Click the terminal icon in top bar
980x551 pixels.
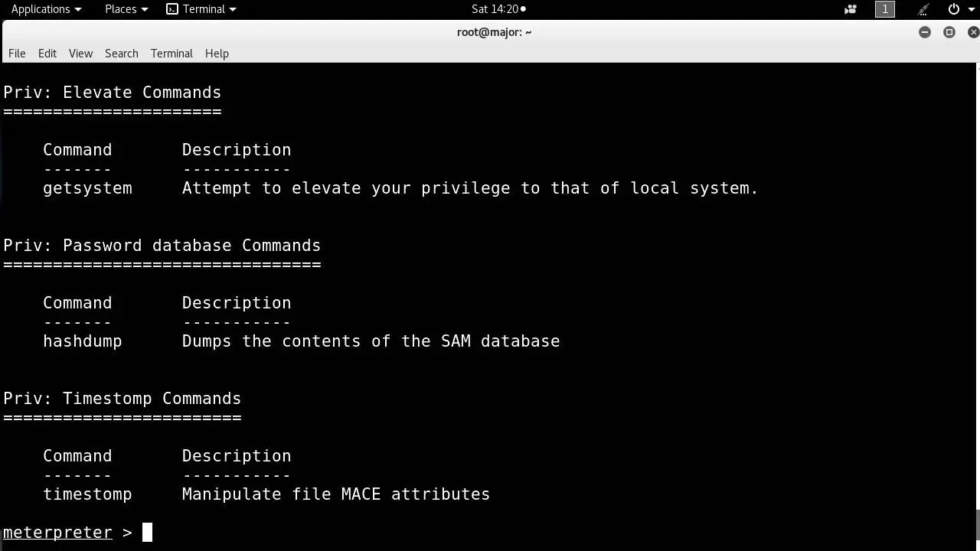click(x=172, y=9)
